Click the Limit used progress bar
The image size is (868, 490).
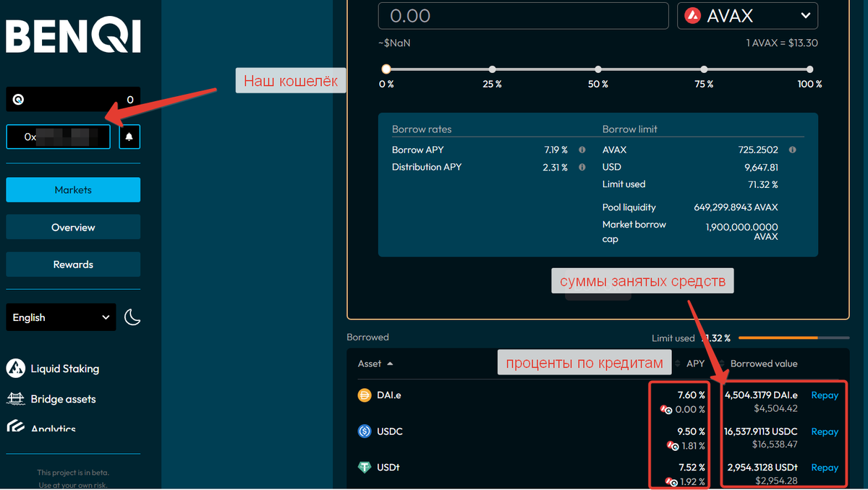pos(793,338)
